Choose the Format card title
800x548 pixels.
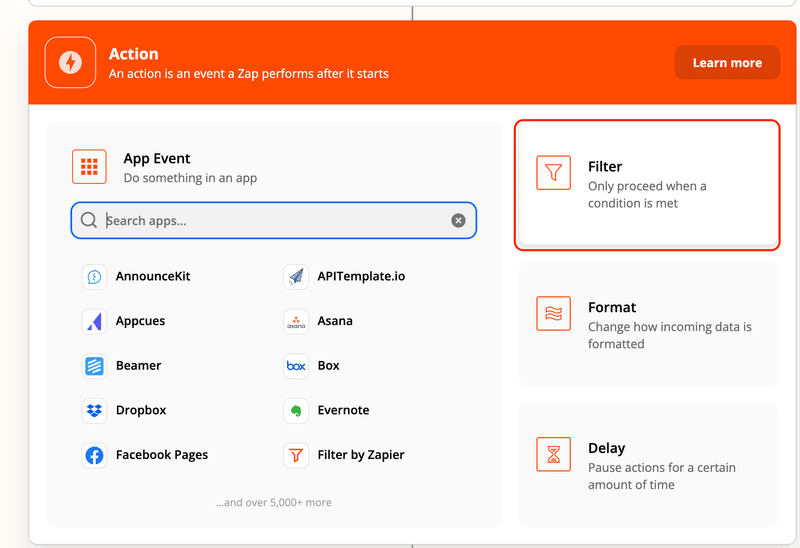click(x=612, y=307)
